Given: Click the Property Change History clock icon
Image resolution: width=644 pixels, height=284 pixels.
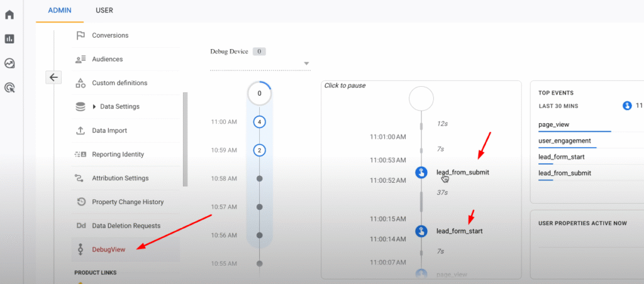Looking at the screenshot, I should [x=81, y=202].
